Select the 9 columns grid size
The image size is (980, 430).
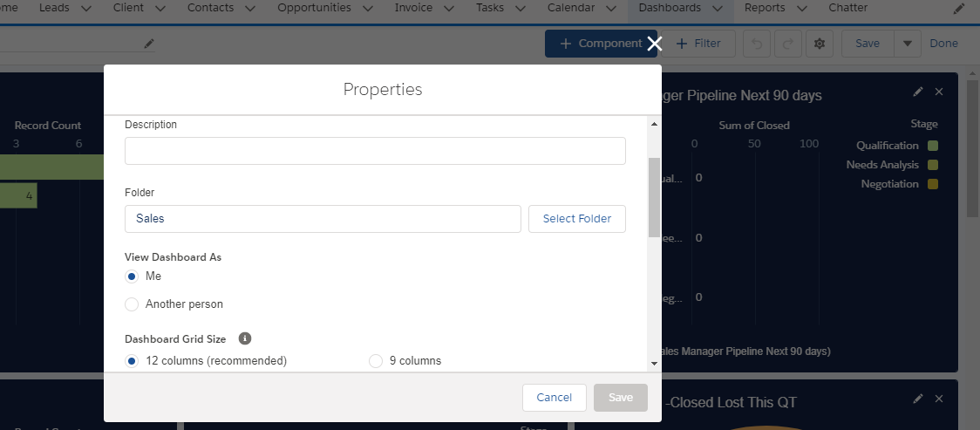point(376,361)
